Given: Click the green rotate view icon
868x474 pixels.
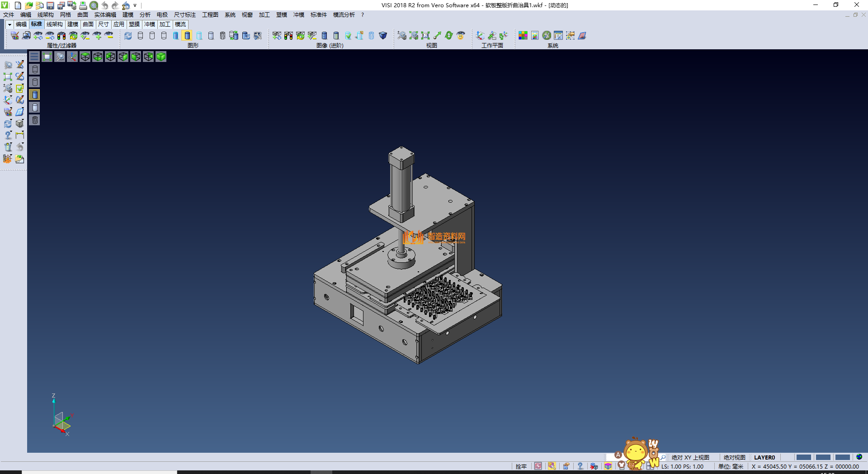Looking at the screenshot, I should pos(448,35).
